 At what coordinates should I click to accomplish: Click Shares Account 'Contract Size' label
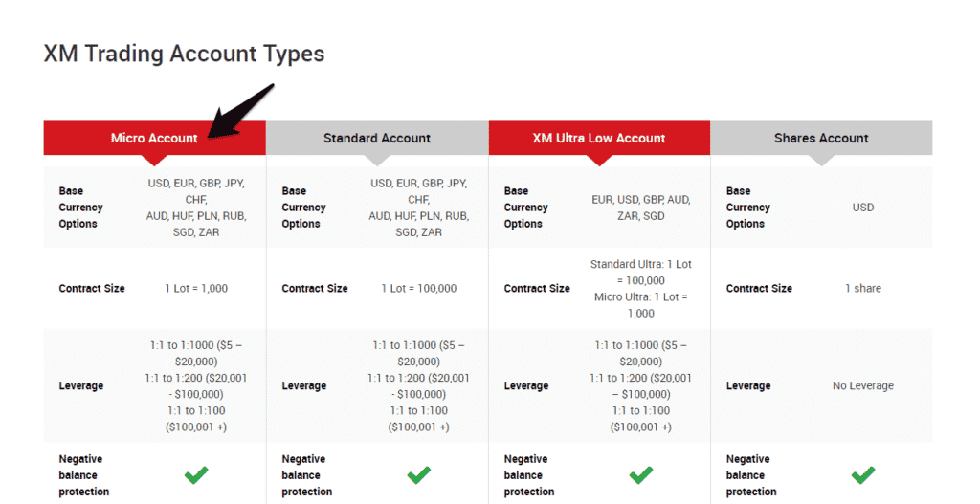point(759,288)
